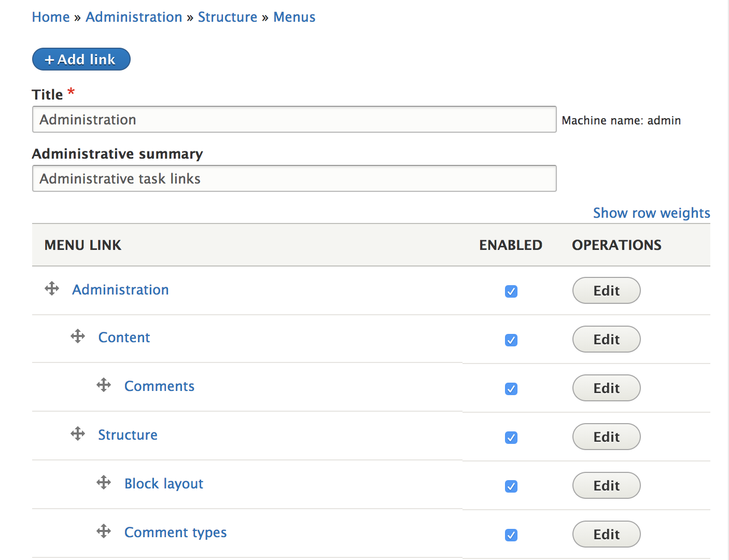
Task: Edit the Structure menu link
Action: point(606,437)
